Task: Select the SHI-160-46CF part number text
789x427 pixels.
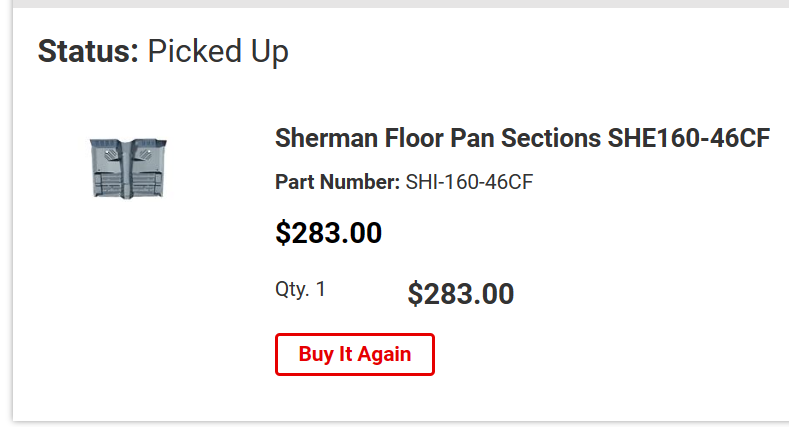Action: tap(469, 182)
